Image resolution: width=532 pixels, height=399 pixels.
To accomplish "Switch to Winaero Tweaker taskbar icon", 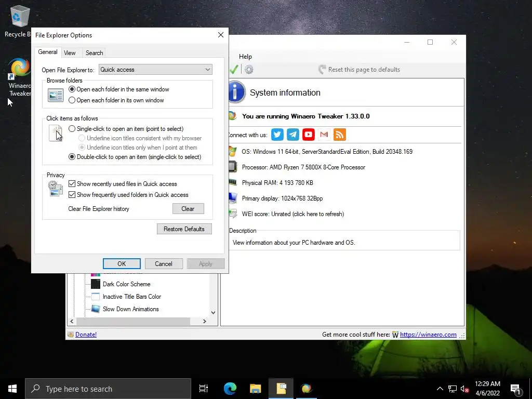I will coord(307,389).
